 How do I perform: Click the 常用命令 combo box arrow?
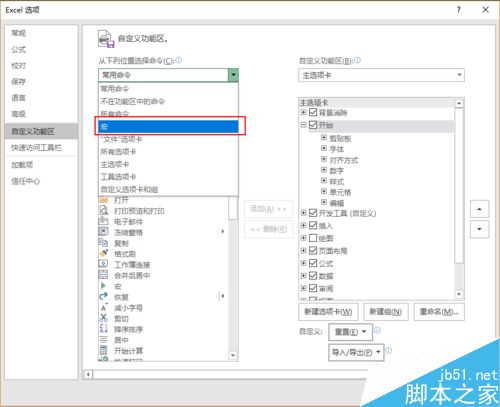click(x=233, y=75)
